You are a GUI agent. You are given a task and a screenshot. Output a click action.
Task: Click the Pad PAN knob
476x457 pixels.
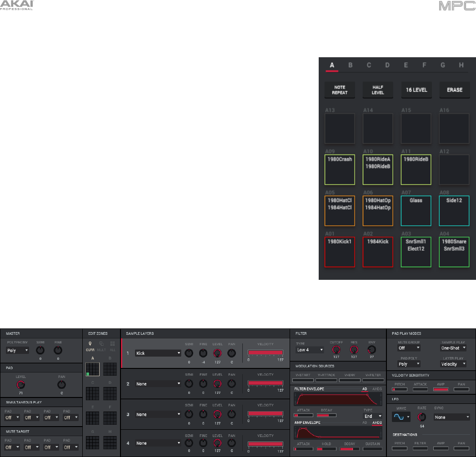(62, 384)
